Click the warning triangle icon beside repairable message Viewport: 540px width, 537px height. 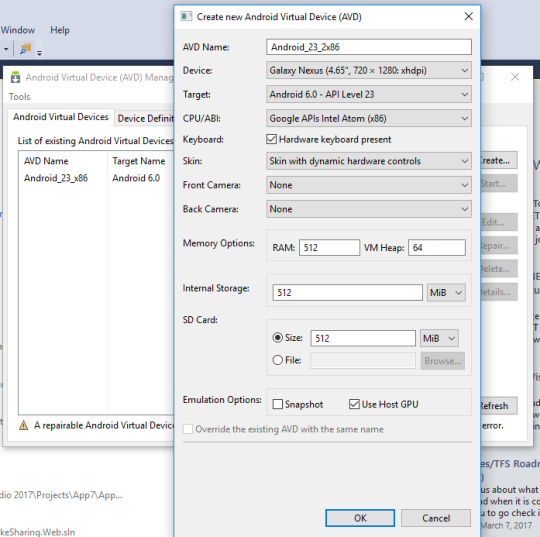pos(23,425)
